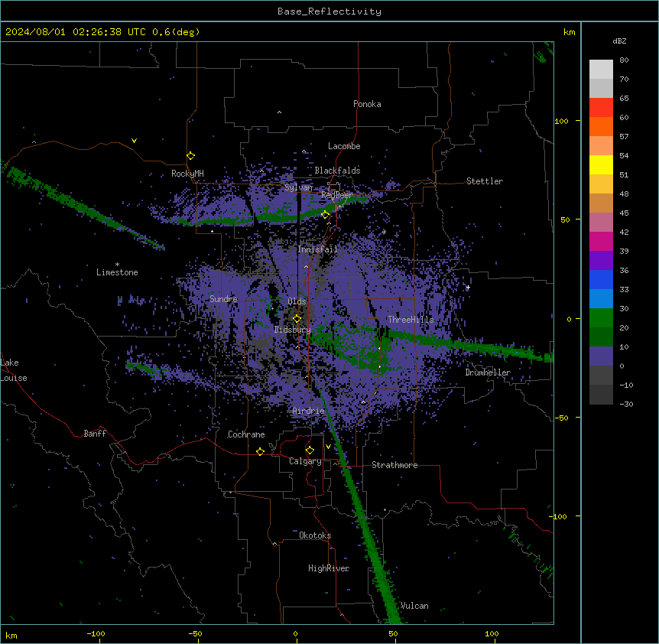Pick the yellow diamond marker below Cochrane
The height and width of the screenshot is (644, 659).
point(260,451)
